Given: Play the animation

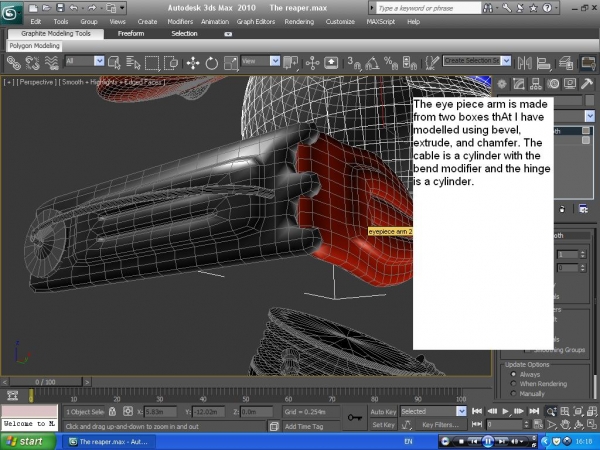Looking at the screenshot, I should pos(505,411).
